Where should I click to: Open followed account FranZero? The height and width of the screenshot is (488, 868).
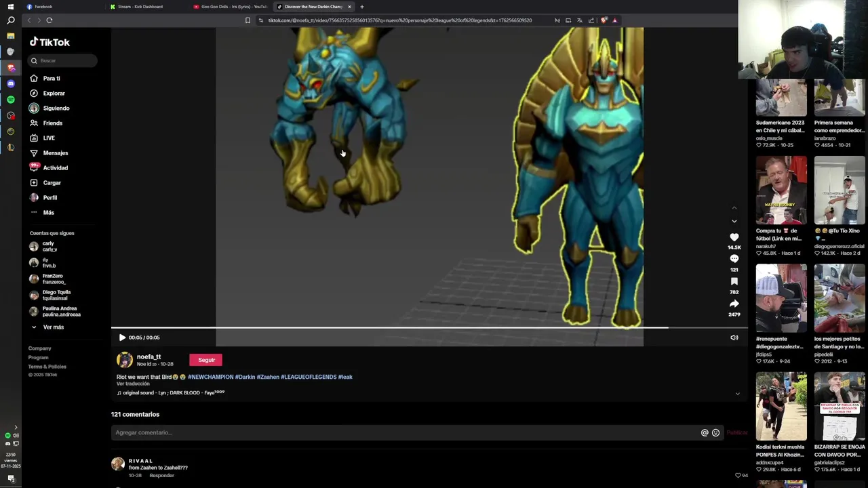(47, 279)
